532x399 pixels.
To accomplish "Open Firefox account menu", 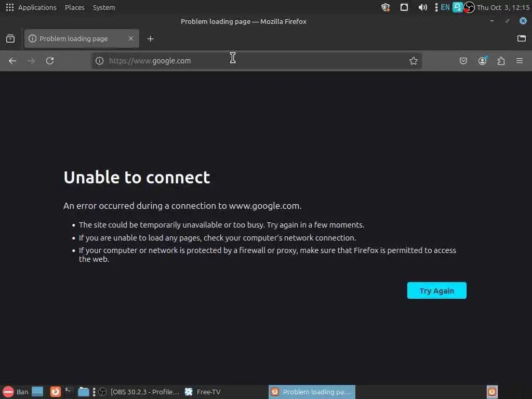I will (x=482, y=61).
